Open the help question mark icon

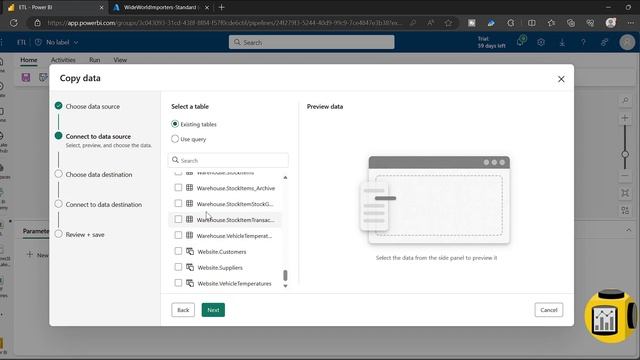[583, 42]
